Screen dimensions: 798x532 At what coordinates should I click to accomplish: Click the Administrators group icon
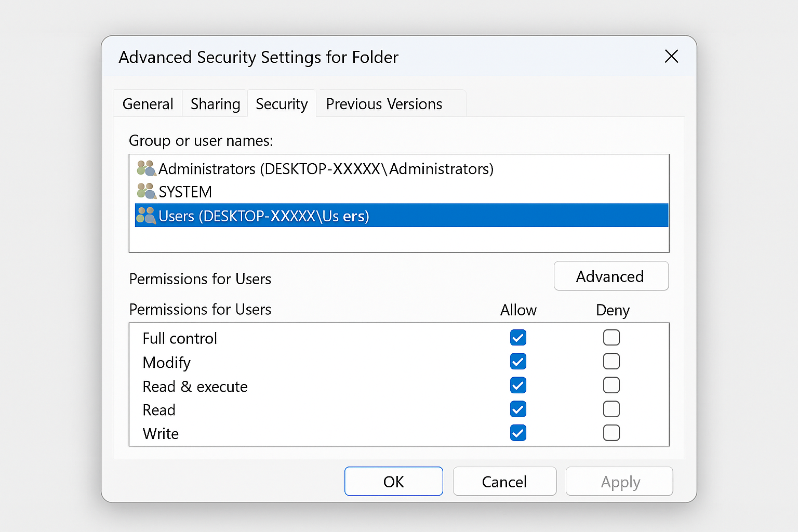coord(147,168)
